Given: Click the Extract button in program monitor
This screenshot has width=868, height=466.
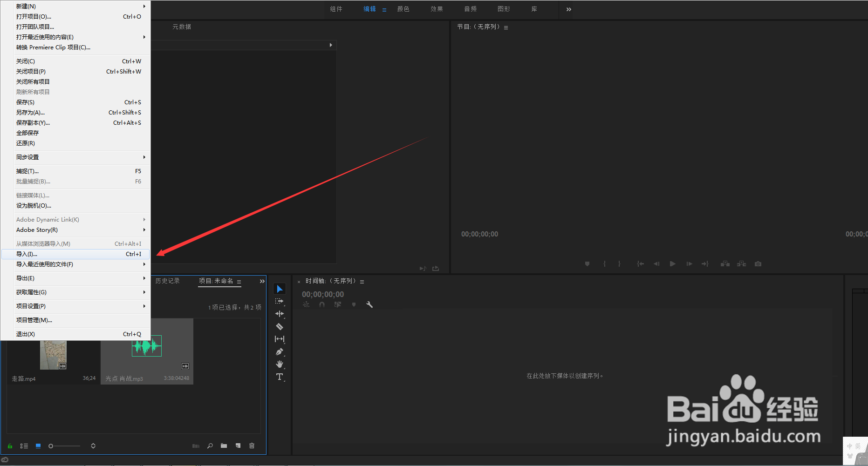Looking at the screenshot, I should (x=741, y=264).
